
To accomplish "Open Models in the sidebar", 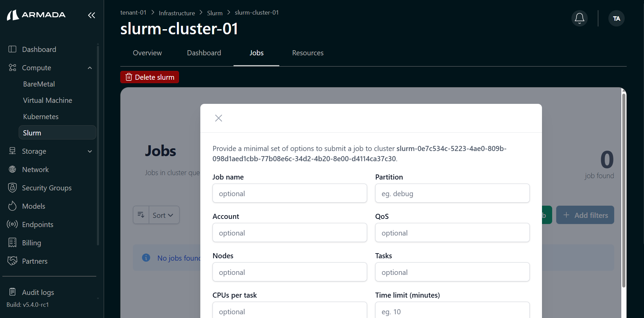I will pyautogui.click(x=34, y=206).
